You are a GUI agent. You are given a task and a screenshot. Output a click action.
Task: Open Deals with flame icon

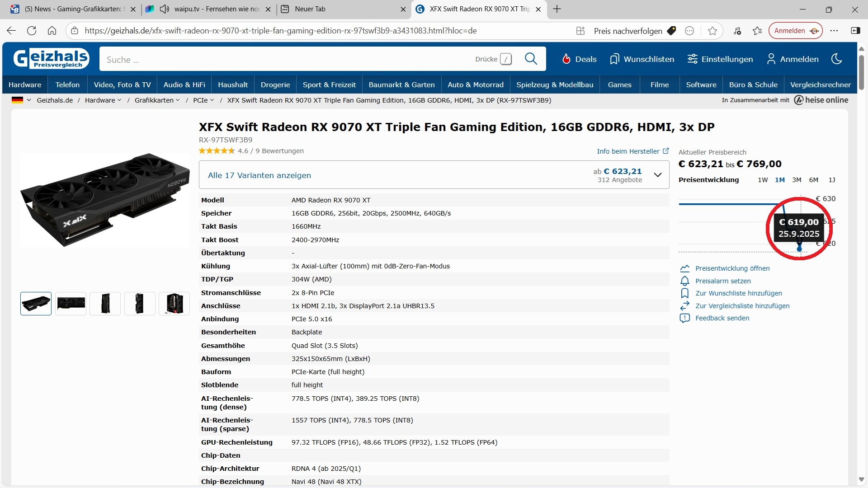[566, 59]
